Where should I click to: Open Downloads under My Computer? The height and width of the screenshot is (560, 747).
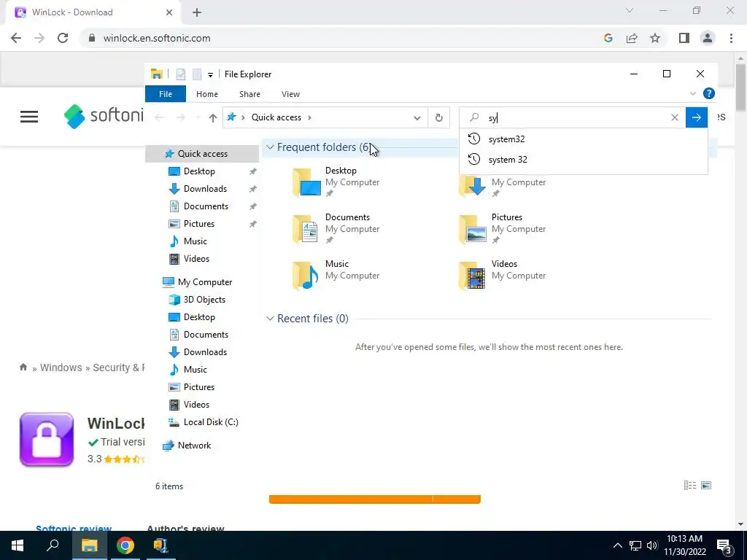pyautogui.click(x=205, y=352)
